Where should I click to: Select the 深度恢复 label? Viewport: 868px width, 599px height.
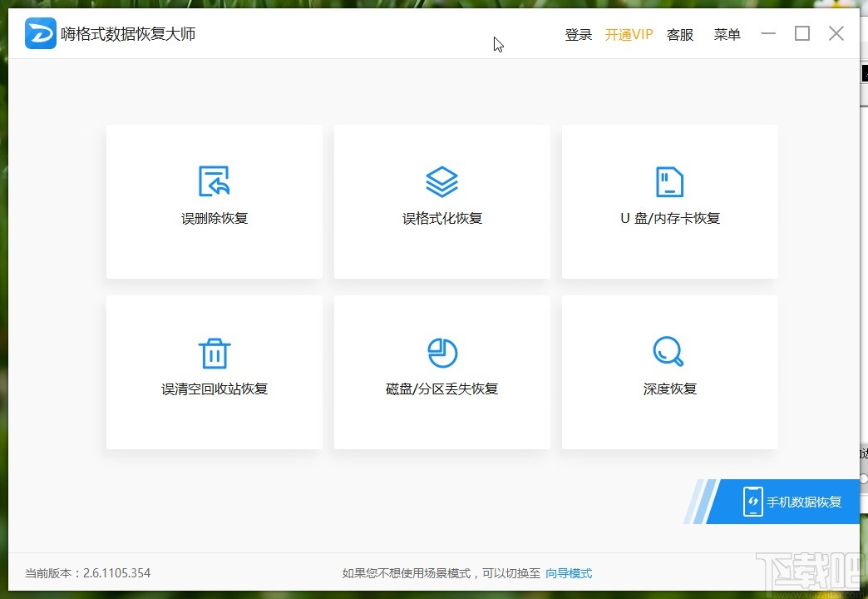[670, 389]
